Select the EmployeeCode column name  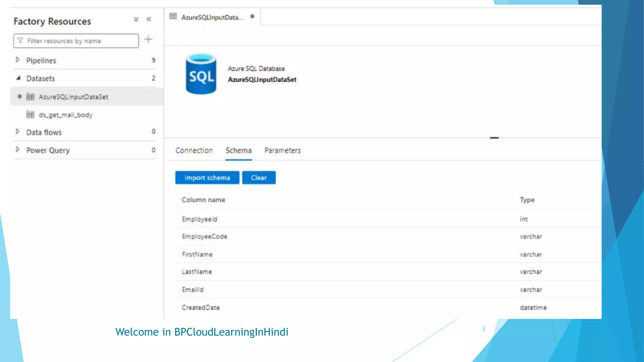point(204,236)
